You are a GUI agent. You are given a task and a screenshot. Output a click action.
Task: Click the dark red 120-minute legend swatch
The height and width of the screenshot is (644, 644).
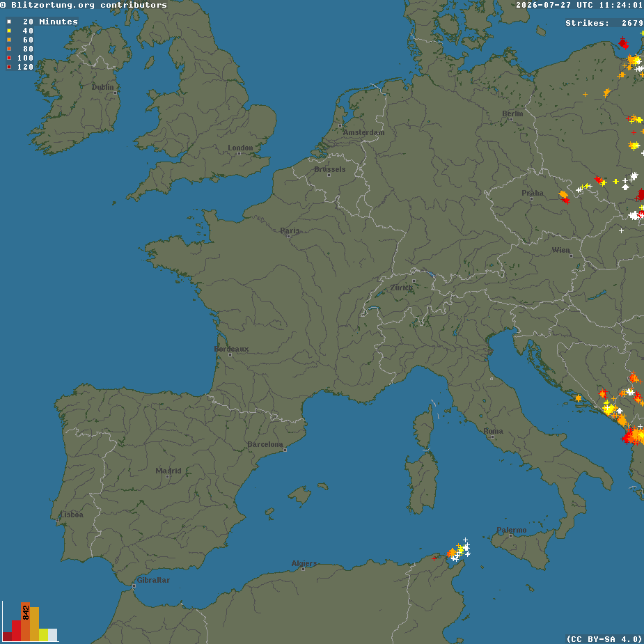(x=9, y=67)
